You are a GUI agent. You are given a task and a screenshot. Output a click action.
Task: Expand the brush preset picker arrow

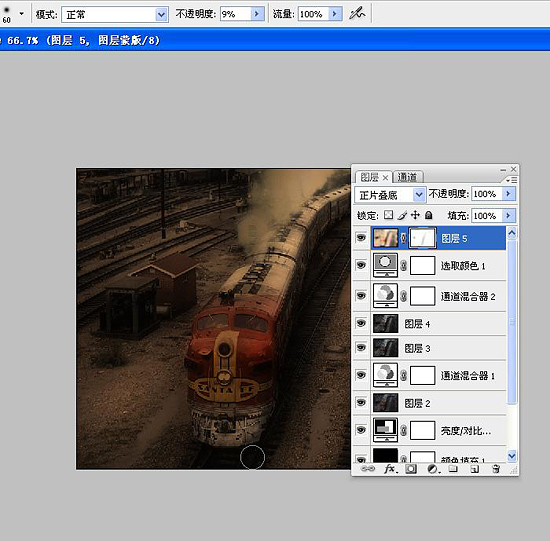[22, 14]
